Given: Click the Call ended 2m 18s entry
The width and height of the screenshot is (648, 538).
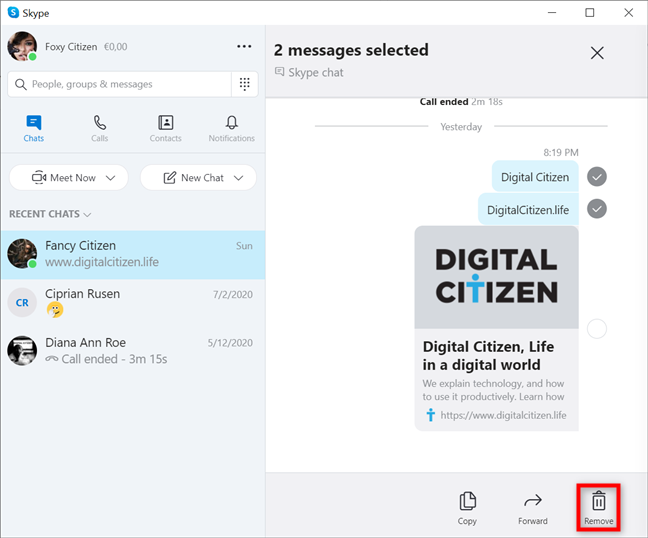Looking at the screenshot, I should 461,102.
